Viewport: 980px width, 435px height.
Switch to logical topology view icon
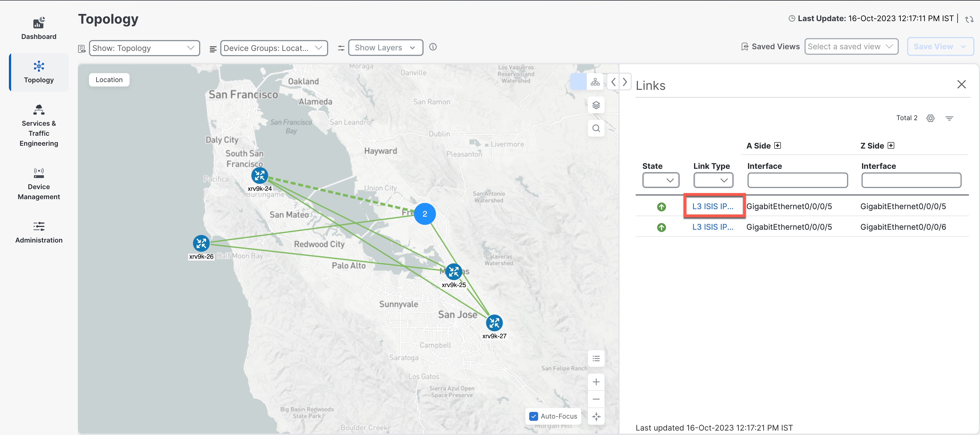pyautogui.click(x=595, y=82)
